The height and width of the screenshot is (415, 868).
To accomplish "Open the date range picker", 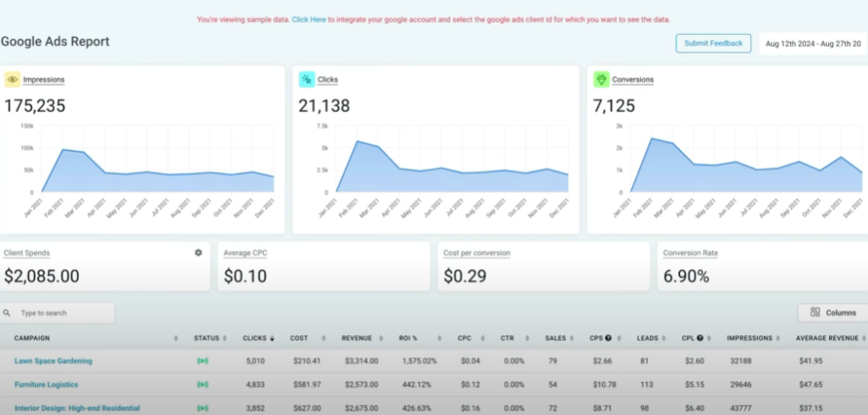I will pos(813,44).
